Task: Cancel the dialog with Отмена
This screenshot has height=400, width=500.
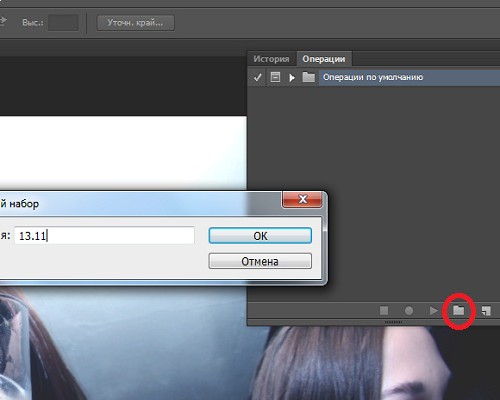Action: [x=260, y=261]
